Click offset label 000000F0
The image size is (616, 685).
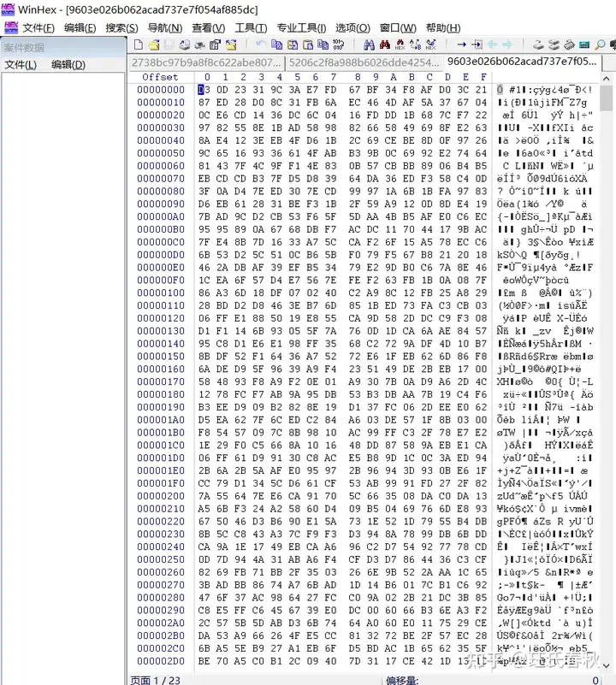(x=161, y=280)
